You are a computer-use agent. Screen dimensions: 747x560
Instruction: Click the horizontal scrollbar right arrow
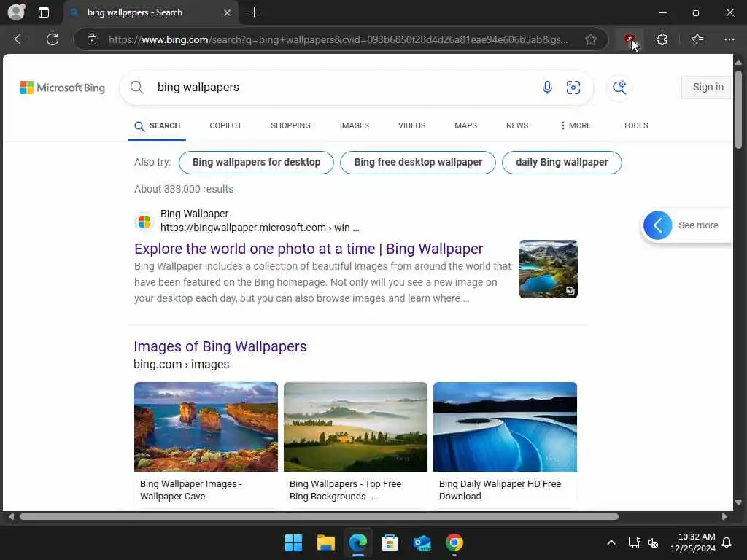click(724, 517)
